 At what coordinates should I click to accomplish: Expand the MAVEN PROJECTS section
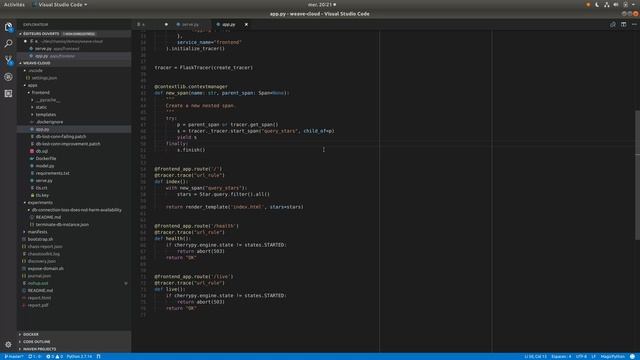[x=73, y=349]
